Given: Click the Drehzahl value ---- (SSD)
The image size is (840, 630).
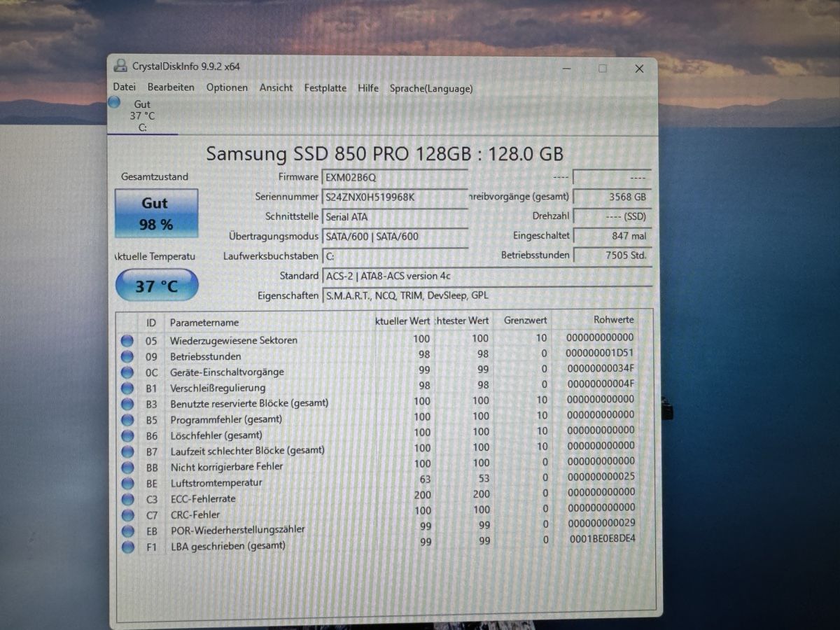Looking at the screenshot, I should click(x=612, y=216).
